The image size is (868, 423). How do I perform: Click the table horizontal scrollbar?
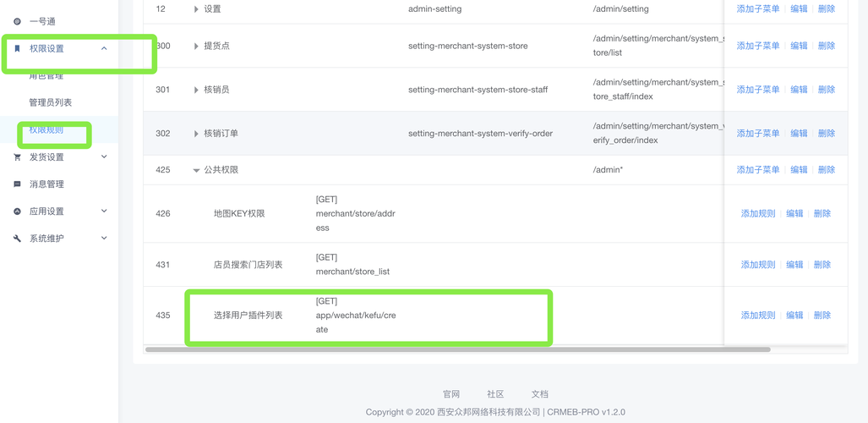(x=458, y=349)
